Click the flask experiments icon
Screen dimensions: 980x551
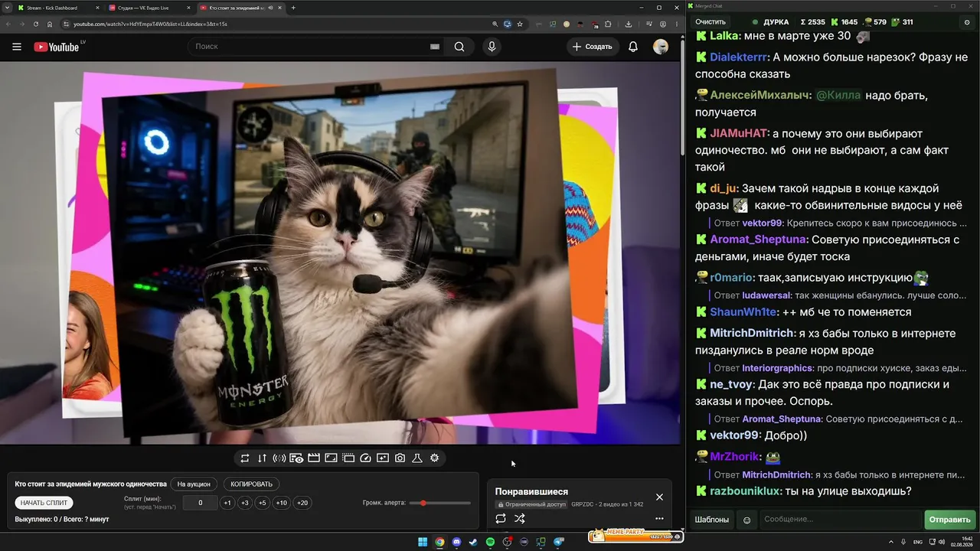click(417, 458)
